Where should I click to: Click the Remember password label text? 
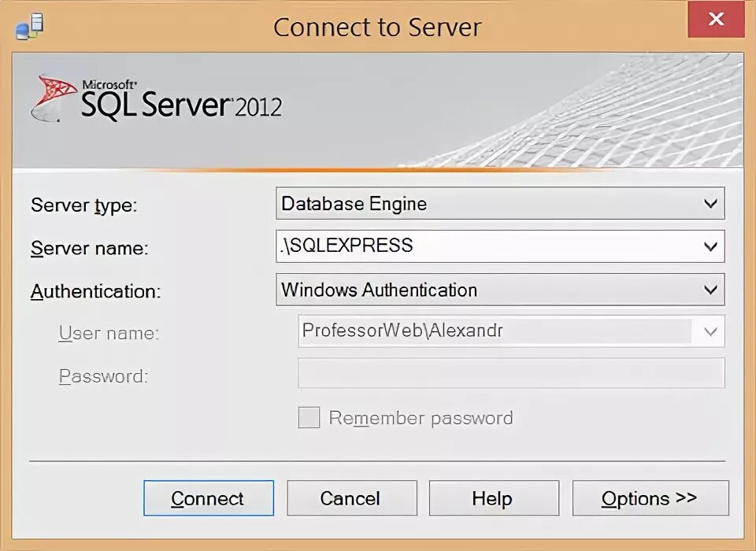(x=421, y=418)
